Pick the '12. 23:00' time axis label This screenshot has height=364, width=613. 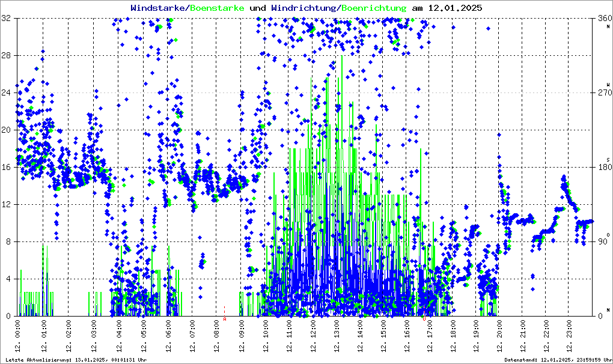click(570, 336)
